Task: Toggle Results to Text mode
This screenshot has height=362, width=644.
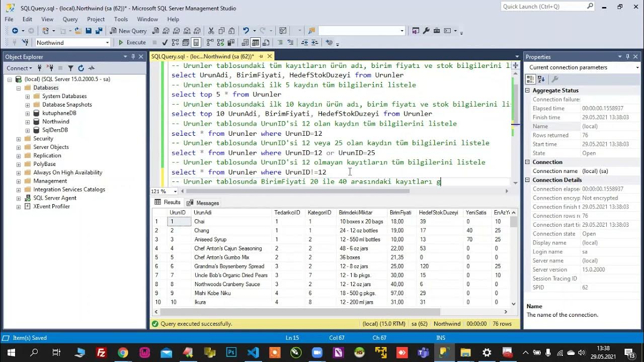Action: tap(245, 43)
